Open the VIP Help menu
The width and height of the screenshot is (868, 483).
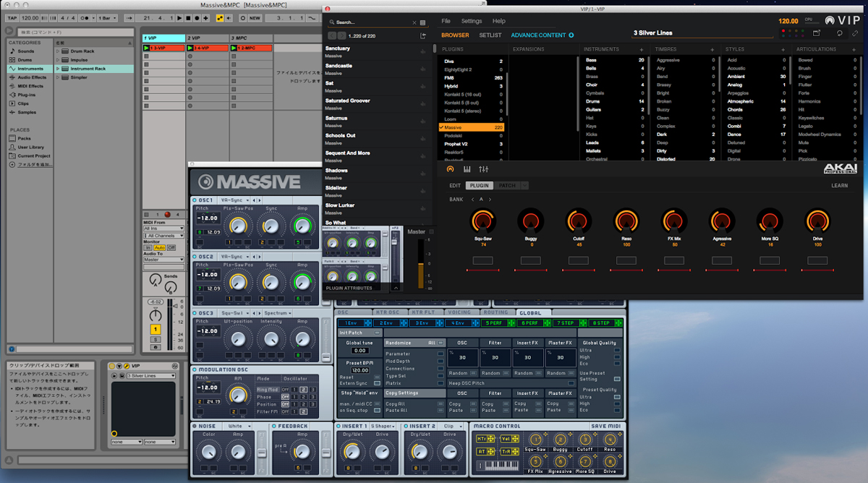(x=498, y=21)
